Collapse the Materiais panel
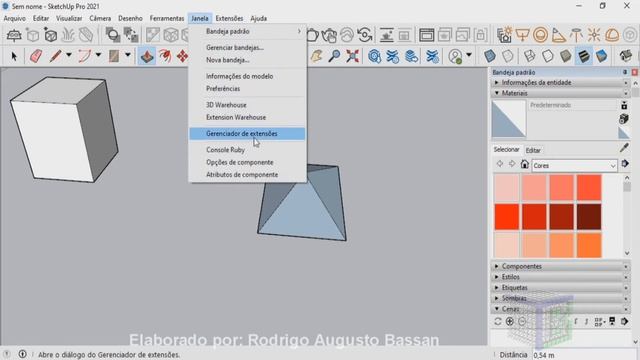 pos(560,93)
